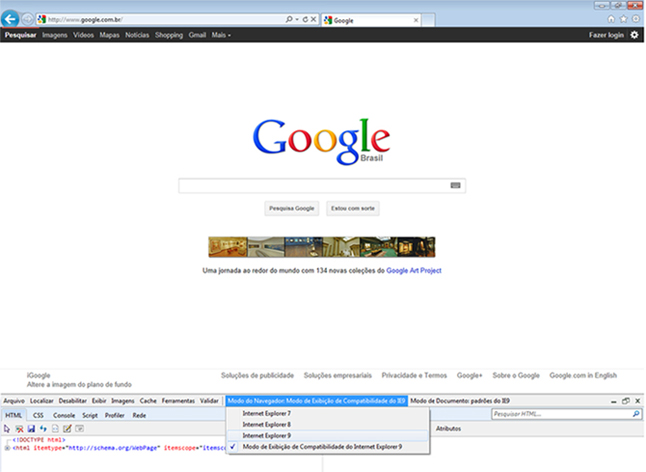Click the word wrap icon in developer toolbar
Screen dimensions: 646x472
pos(80,429)
